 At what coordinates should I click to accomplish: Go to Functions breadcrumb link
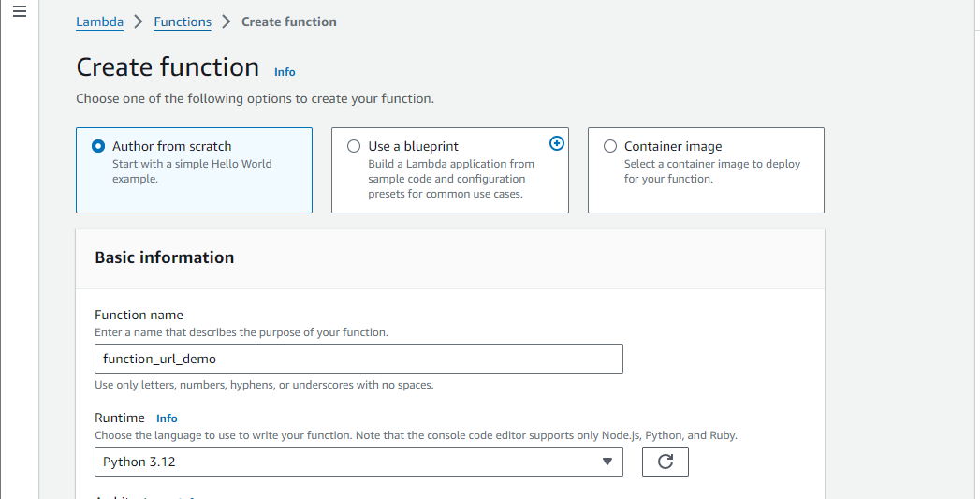[x=183, y=22]
